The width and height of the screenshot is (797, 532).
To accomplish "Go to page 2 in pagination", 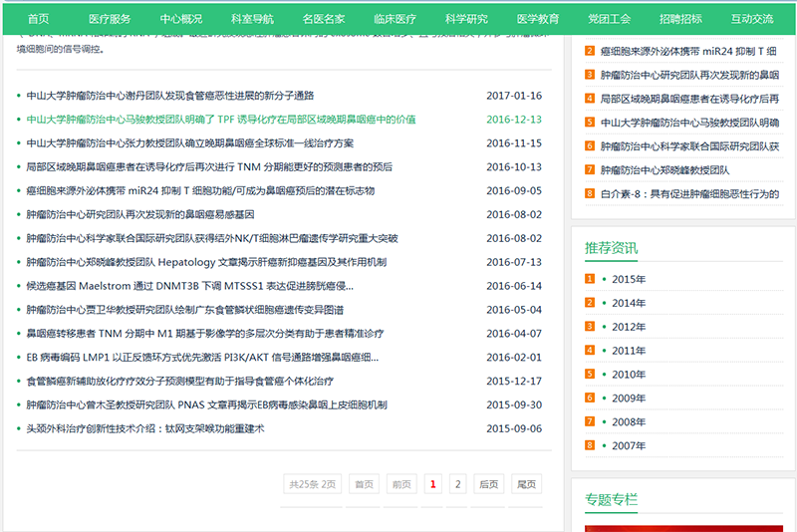I will tap(458, 484).
